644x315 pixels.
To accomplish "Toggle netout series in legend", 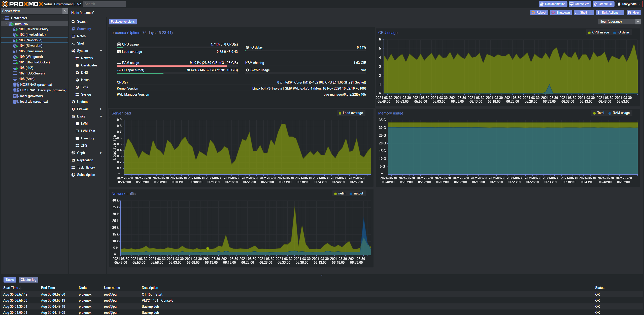I will [x=356, y=193].
